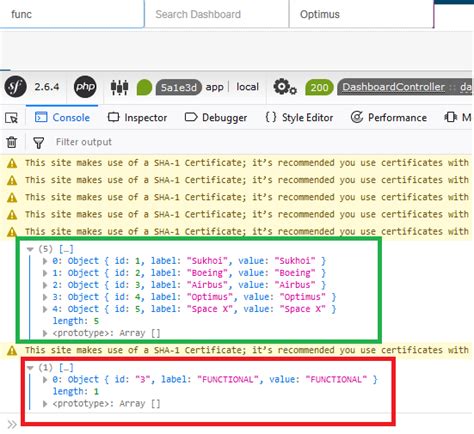Viewport: 474px width, 434px height.
Task: Click 'length: 5' property line
Action: (76, 321)
